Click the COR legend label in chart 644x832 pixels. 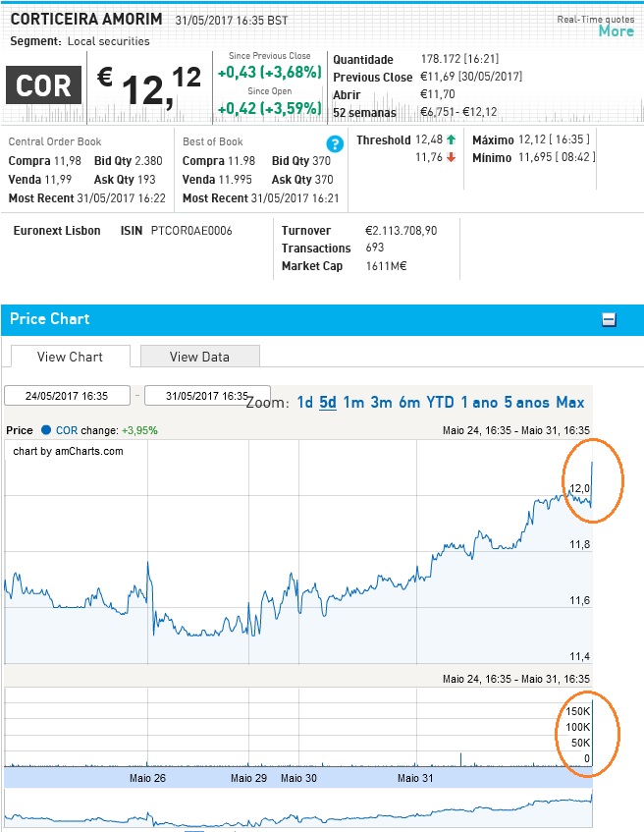[x=67, y=430]
